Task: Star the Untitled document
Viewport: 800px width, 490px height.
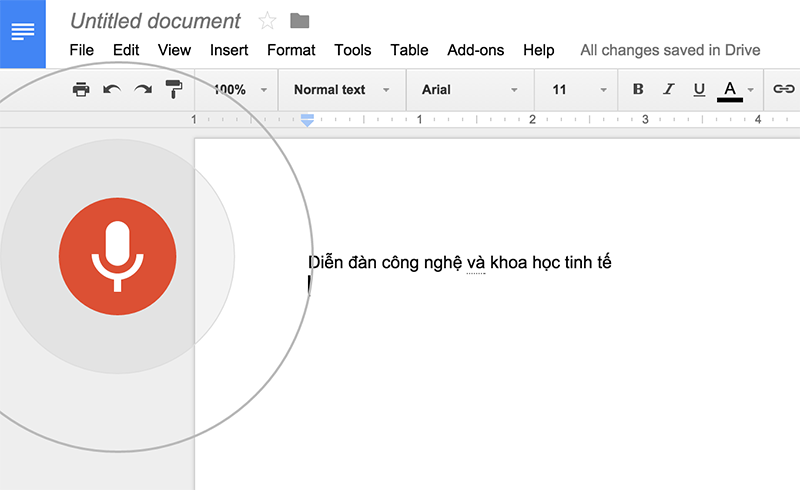Action: [x=267, y=21]
